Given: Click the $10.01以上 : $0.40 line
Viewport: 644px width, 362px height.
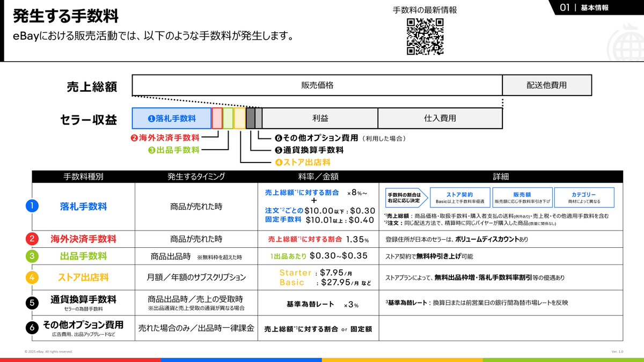Looking at the screenshot, I should [340, 219].
